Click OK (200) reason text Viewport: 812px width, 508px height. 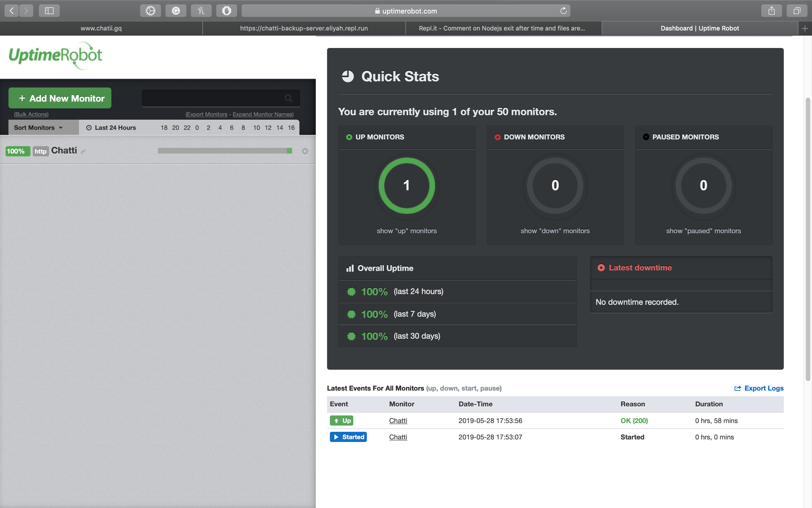click(x=634, y=421)
